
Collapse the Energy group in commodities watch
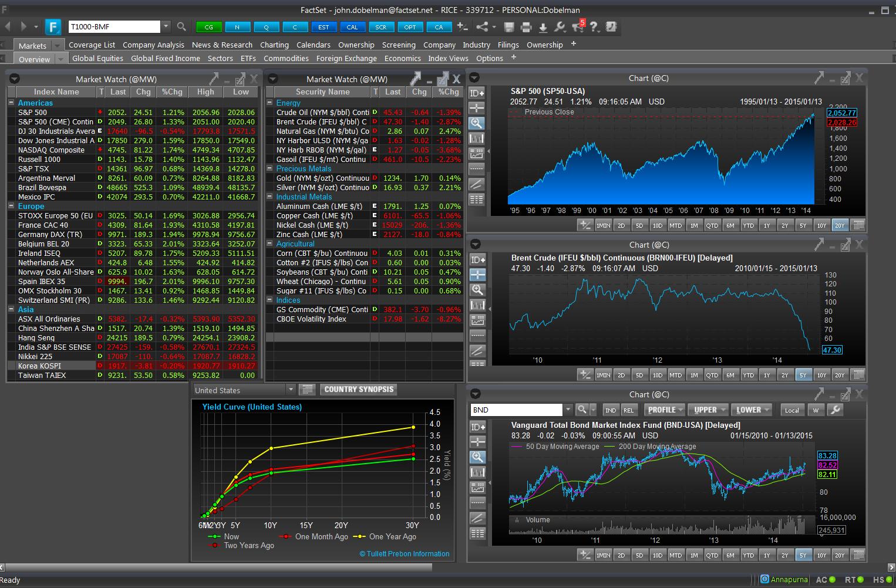pos(270,103)
